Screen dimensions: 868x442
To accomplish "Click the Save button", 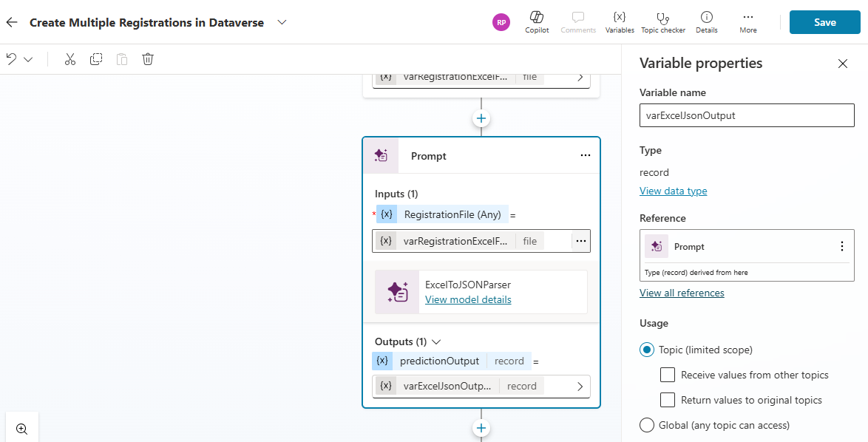I will pos(824,22).
